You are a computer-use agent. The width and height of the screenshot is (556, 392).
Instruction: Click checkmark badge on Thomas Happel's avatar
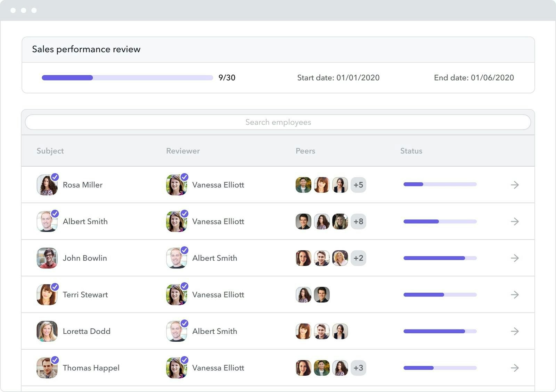55,360
